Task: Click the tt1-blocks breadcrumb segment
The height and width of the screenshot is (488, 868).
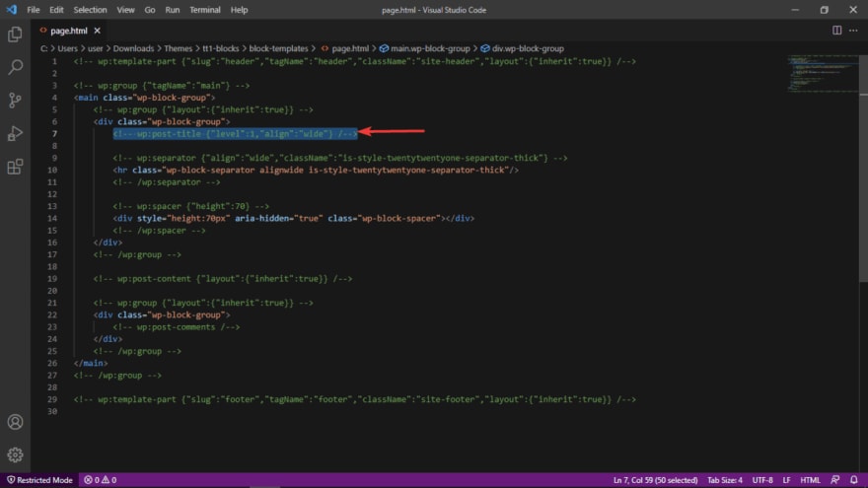Action: pyautogui.click(x=221, y=48)
